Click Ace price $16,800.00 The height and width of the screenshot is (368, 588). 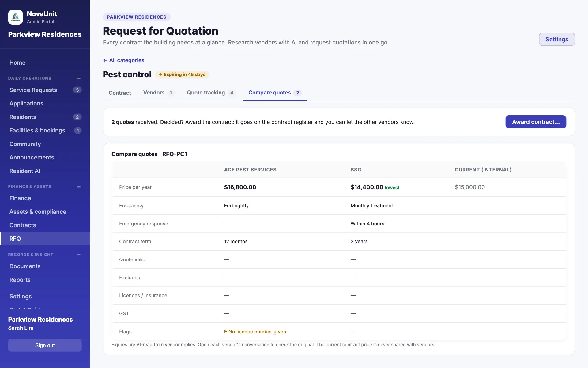(240, 187)
